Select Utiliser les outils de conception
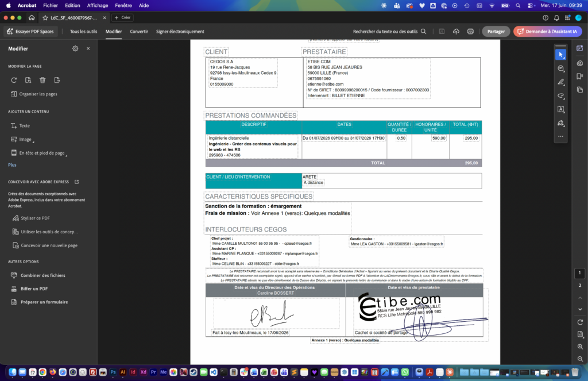The height and width of the screenshot is (381, 588). (45, 232)
